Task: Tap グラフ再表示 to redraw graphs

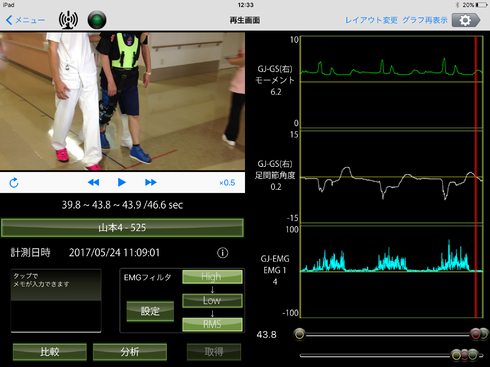Action: (425, 20)
